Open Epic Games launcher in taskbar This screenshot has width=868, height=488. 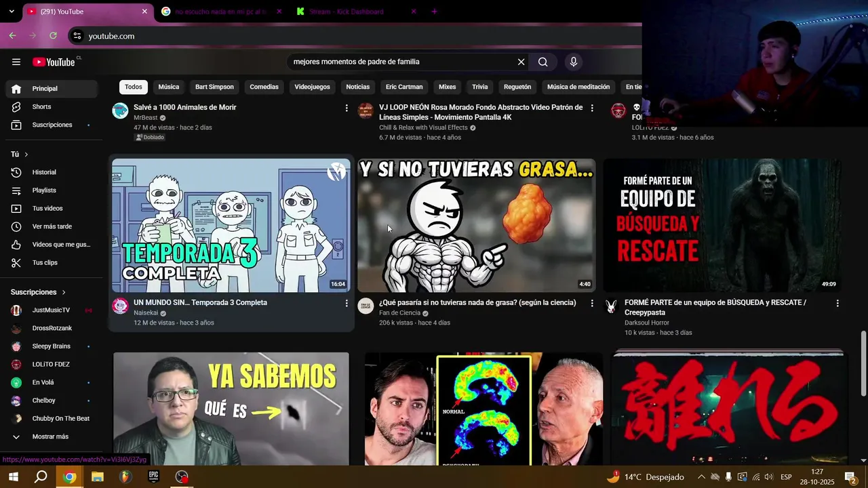point(154,477)
